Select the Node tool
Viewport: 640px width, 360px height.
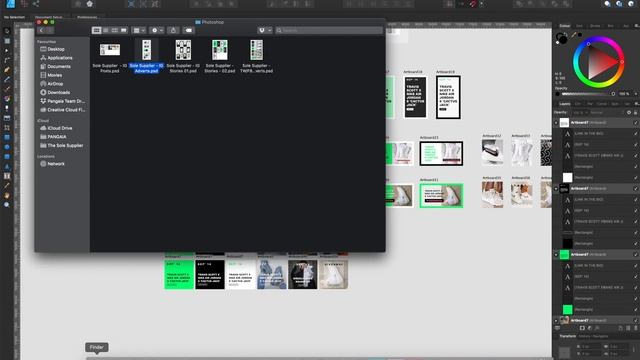(x=7, y=51)
